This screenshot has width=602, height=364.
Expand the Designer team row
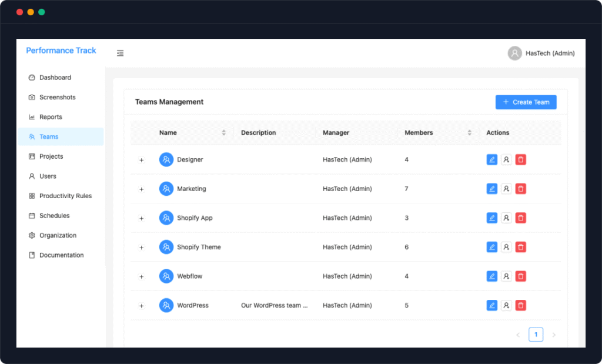142,160
